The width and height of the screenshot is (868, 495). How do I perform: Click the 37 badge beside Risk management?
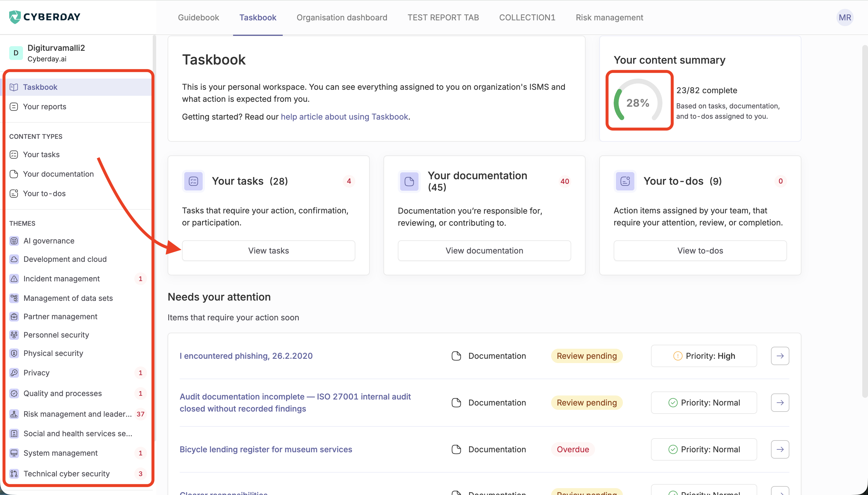tap(140, 414)
